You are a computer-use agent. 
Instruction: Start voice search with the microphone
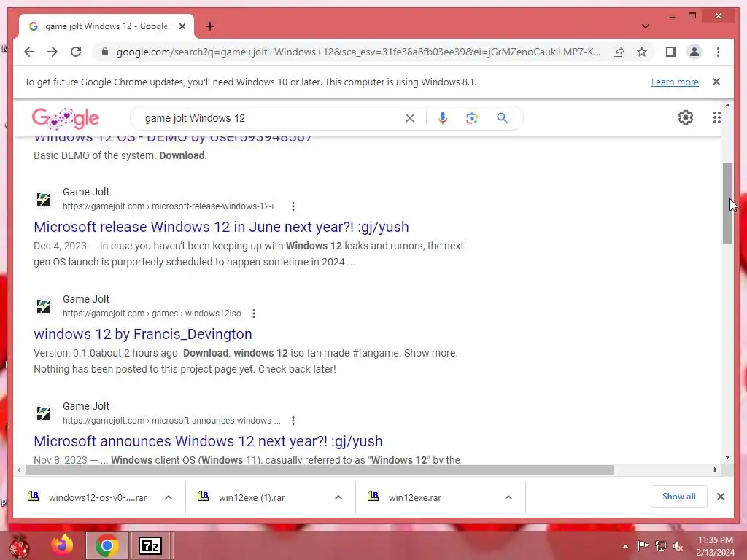[x=443, y=118]
